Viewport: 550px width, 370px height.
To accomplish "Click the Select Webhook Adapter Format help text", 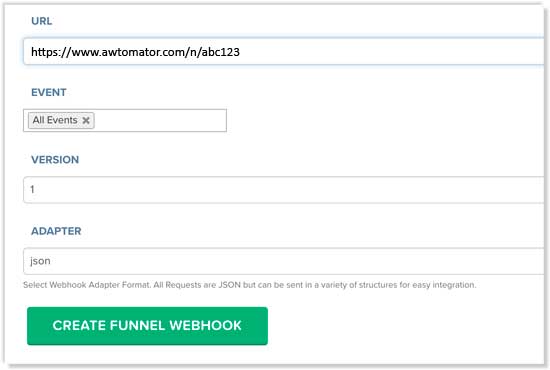I will coord(250,285).
